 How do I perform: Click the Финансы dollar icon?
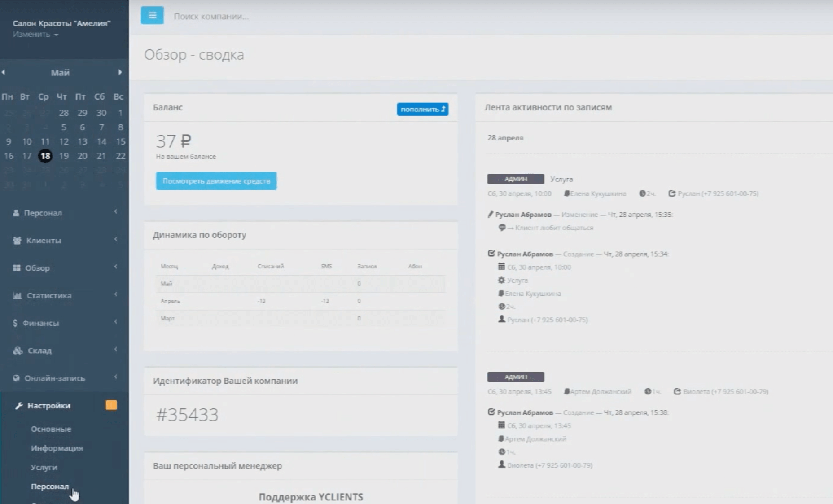[15, 323]
